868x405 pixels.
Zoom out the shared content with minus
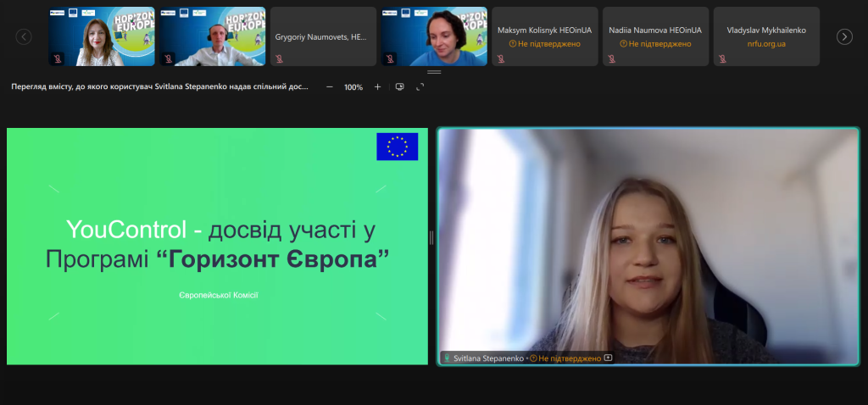point(330,87)
